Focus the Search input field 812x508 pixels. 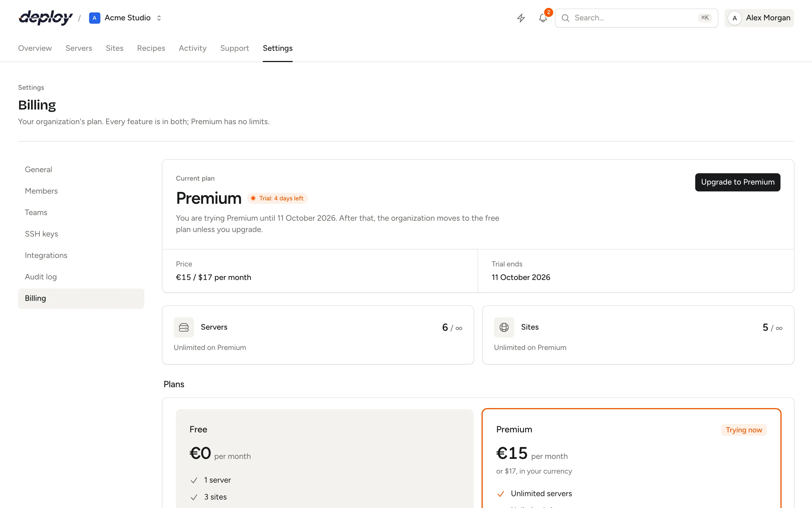636,18
